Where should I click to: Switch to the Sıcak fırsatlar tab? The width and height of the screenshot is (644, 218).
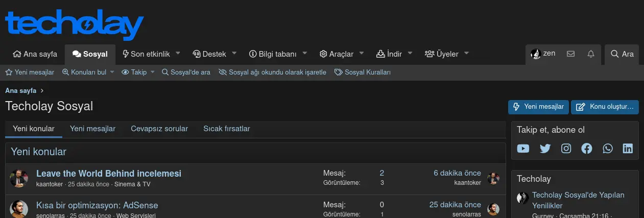tap(227, 129)
